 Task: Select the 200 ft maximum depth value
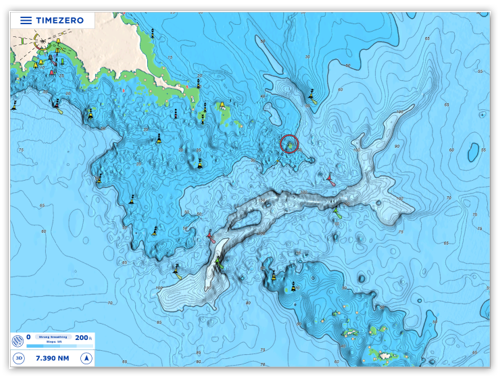(x=82, y=337)
